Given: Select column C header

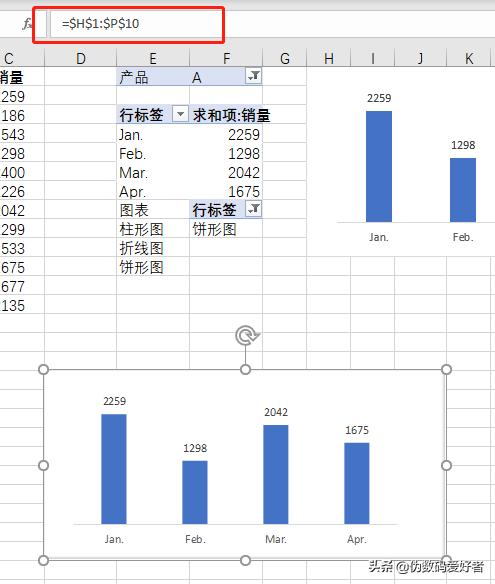Looking at the screenshot, I should click(x=22, y=58).
